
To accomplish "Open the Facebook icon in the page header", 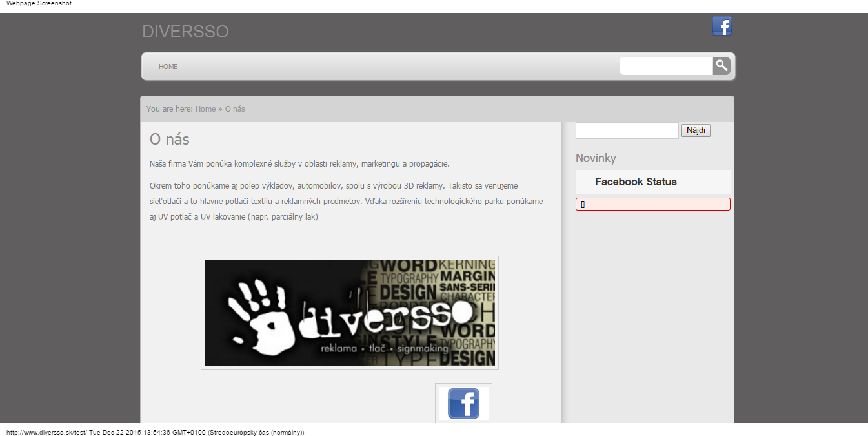I will (x=722, y=26).
